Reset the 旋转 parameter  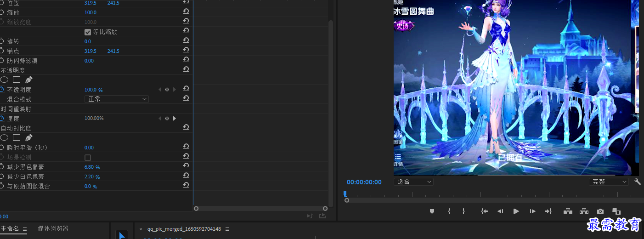186,40
